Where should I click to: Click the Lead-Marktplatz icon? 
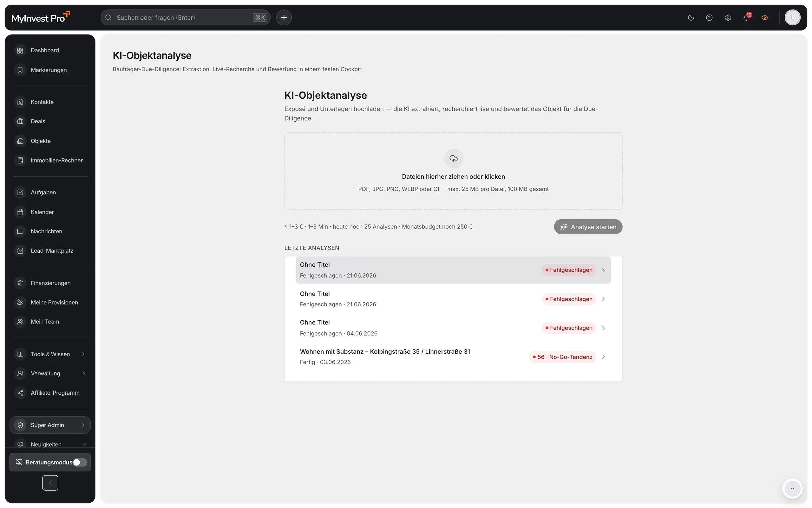pos(20,251)
